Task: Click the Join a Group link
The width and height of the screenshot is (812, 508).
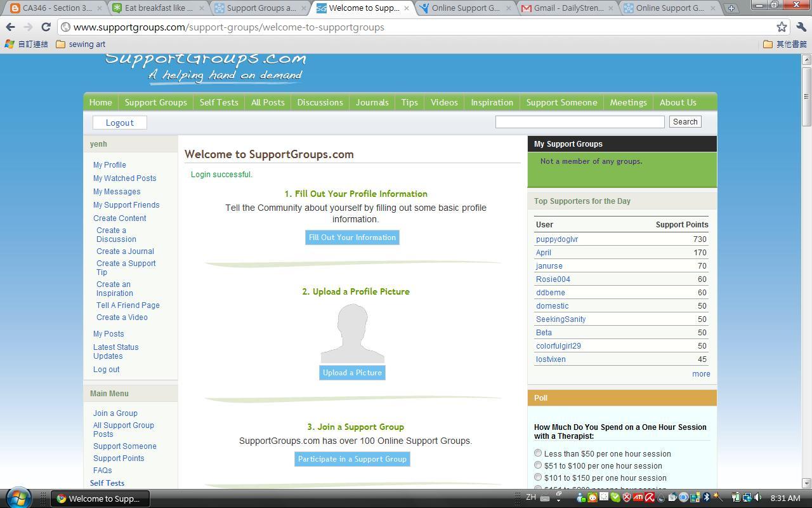Action: pyautogui.click(x=115, y=413)
